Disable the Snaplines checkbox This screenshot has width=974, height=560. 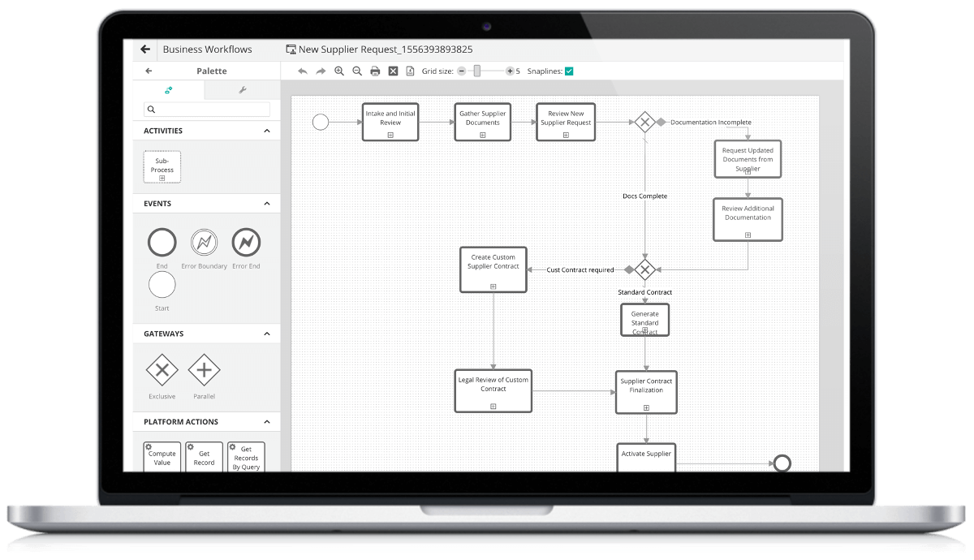pyautogui.click(x=569, y=71)
